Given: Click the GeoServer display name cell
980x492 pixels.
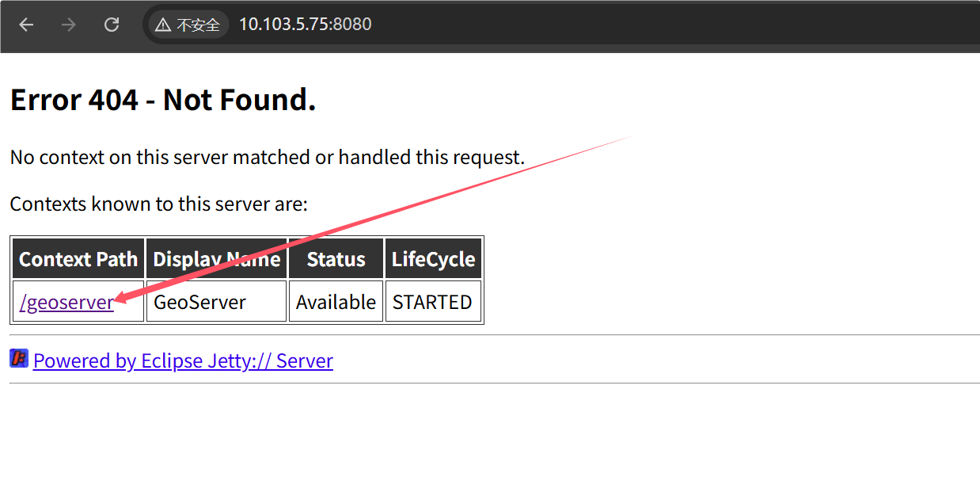Looking at the screenshot, I should pyautogui.click(x=216, y=302).
